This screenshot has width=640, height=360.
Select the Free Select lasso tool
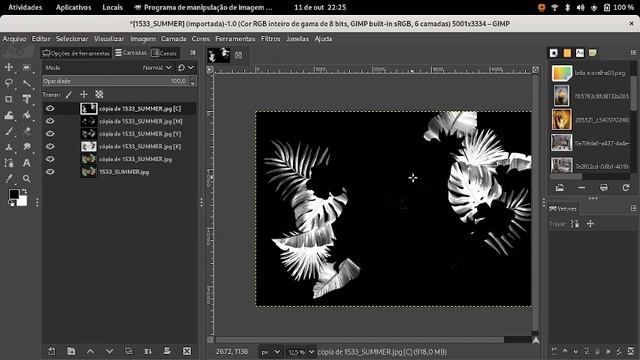pos(9,83)
